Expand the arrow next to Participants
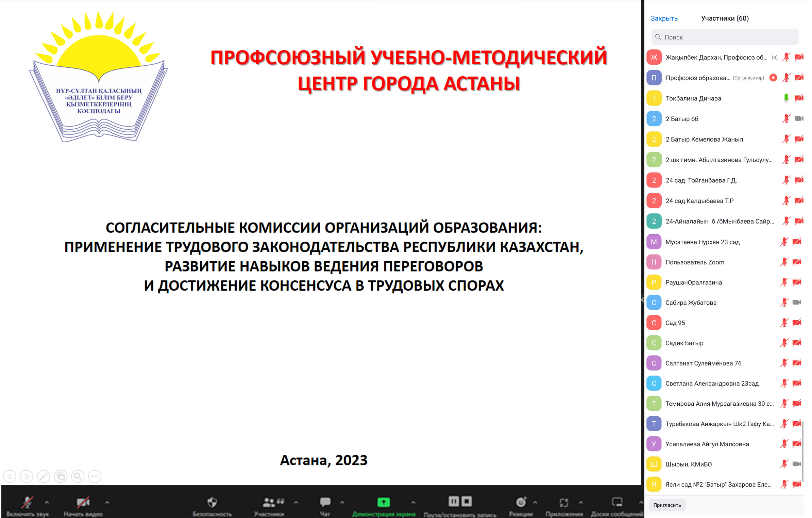The width and height of the screenshot is (812, 518). click(x=296, y=502)
